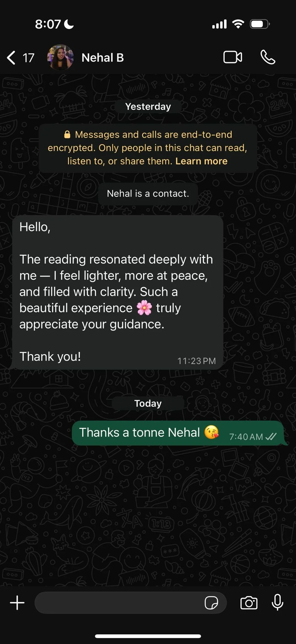The height and width of the screenshot is (644, 296).
Task: Tap the double check read receipt
Action: click(x=271, y=436)
